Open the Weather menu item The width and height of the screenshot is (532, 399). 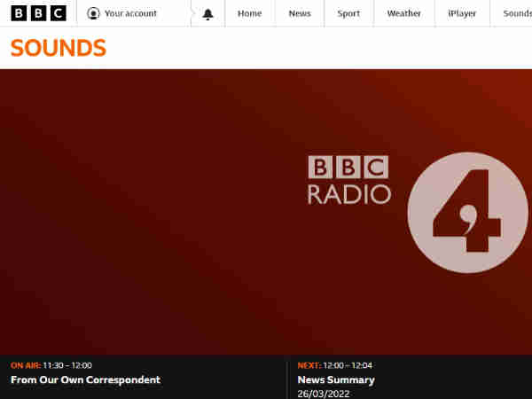403,13
